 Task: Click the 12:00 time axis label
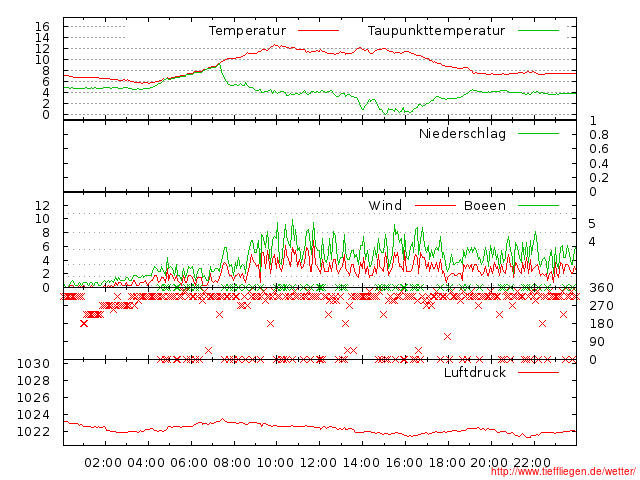(318, 463)
